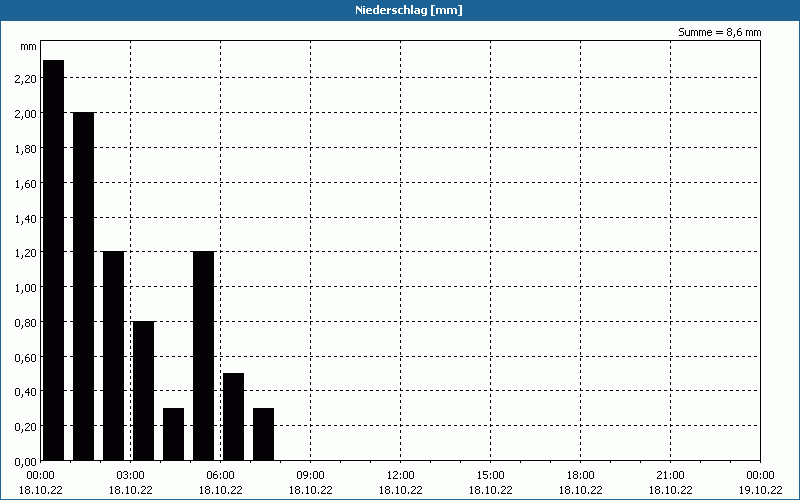
Task: Click the y-axis label 1,00
Action: click(x=26, y=288)
